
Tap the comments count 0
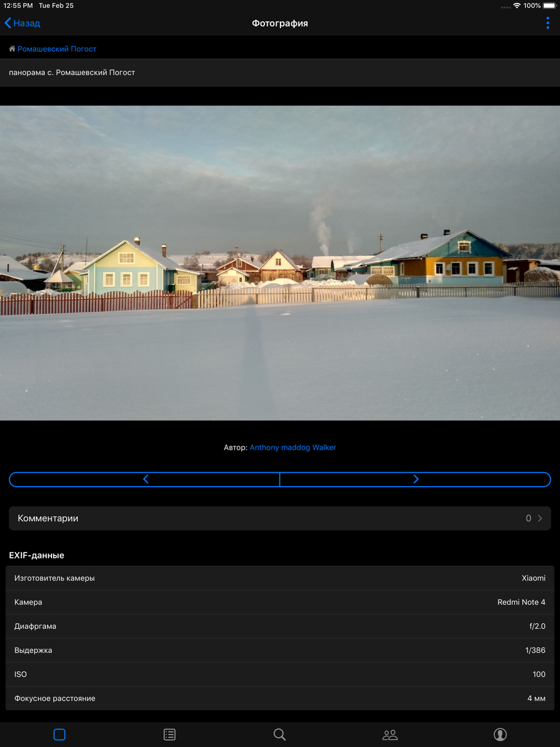point(528,519)
